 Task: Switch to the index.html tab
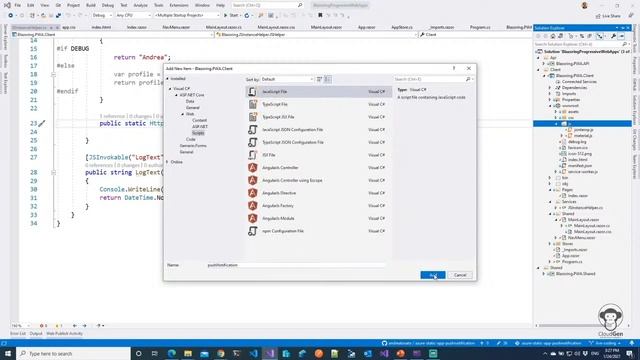[x=101, y=27]
